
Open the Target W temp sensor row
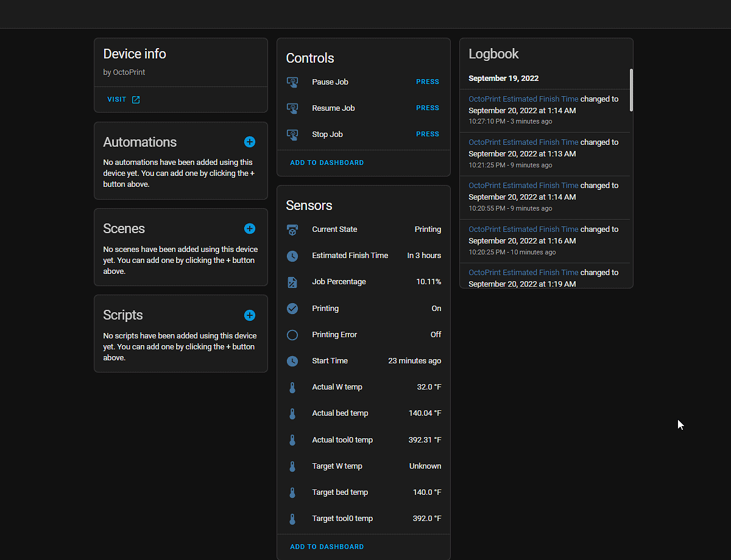coord(364,466)
